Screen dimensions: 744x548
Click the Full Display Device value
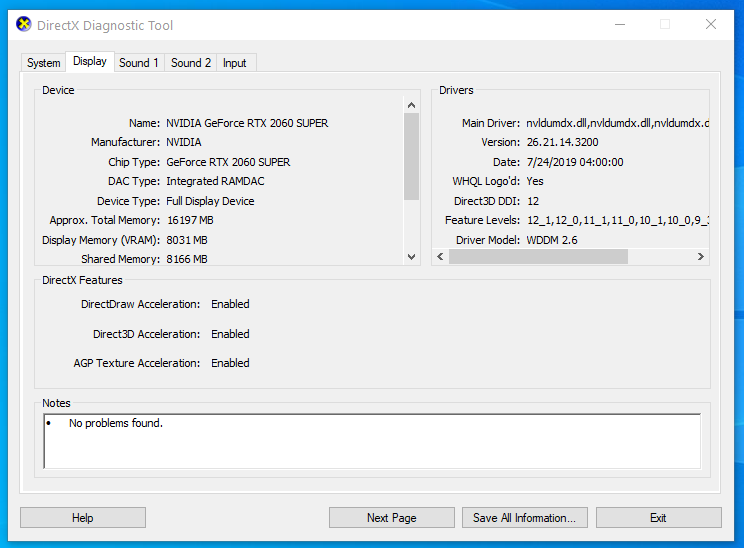coord(210,201)
